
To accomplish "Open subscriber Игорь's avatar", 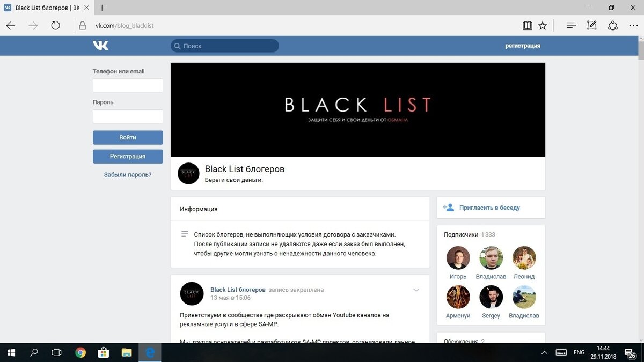I will (458, 258).
